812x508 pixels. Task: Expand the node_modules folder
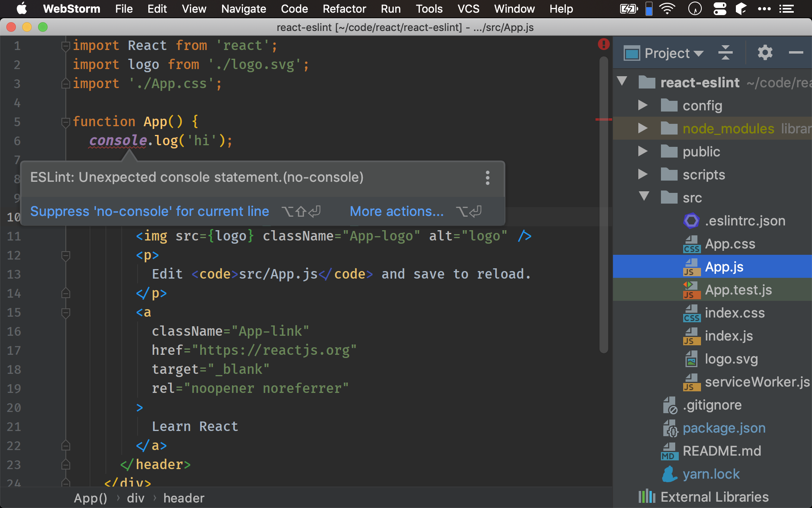643,128
